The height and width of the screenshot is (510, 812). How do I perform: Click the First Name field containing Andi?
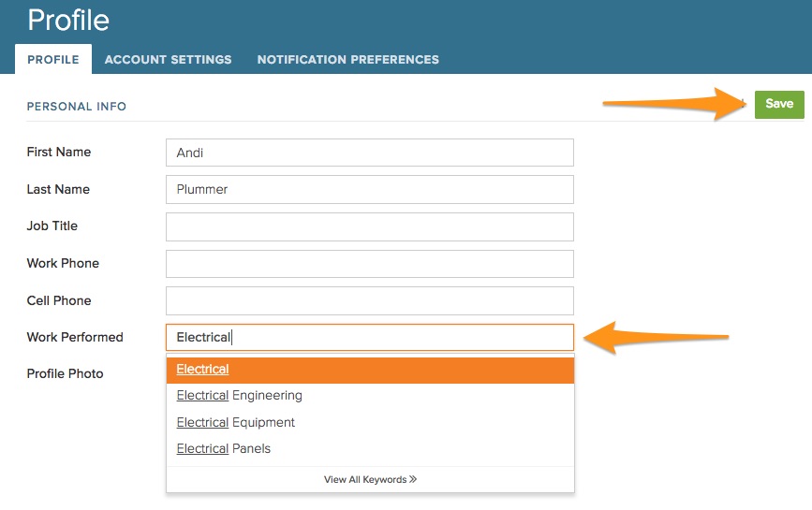tap(369, 153)
